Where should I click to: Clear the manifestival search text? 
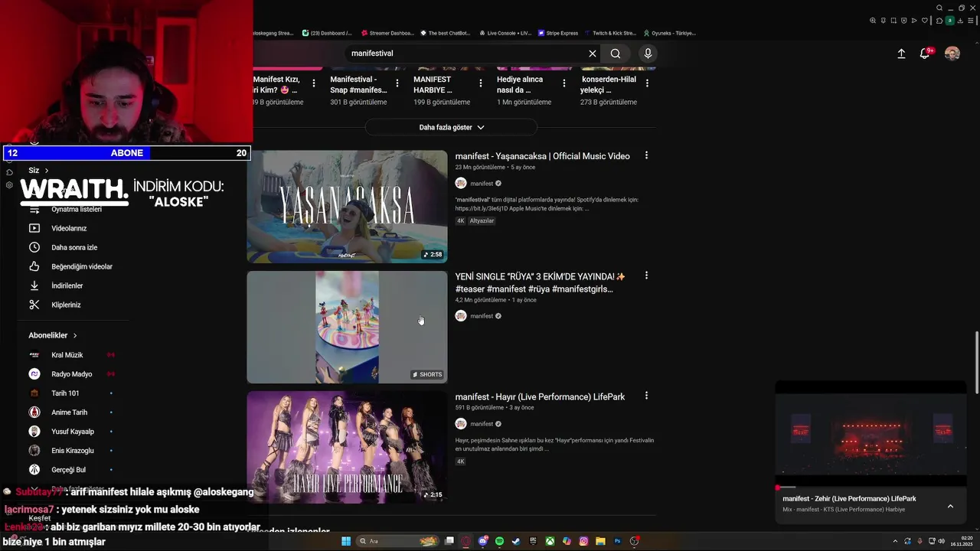click(592, 54)
